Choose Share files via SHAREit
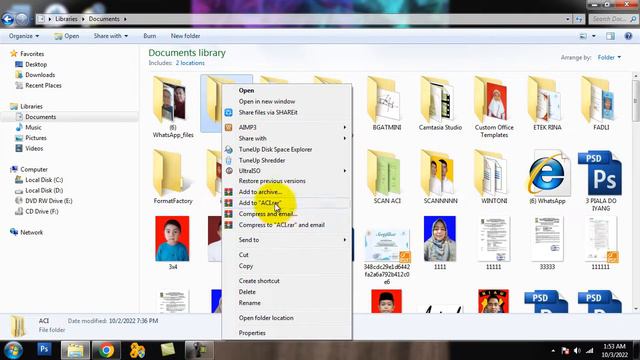Viewport: 640px width, 360px height. coord(268,112)
